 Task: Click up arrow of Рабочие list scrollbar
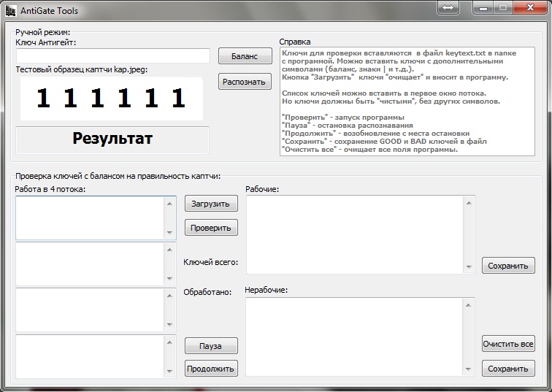click(x=469, y=203)
